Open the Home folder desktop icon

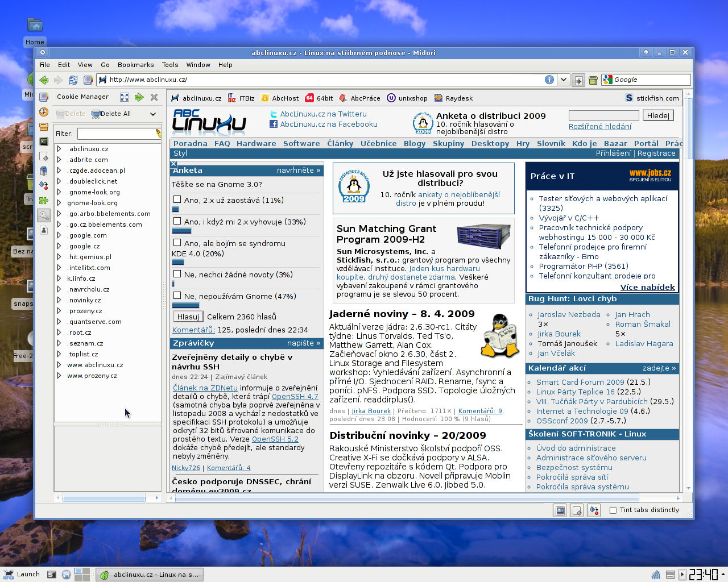point(35,32)
